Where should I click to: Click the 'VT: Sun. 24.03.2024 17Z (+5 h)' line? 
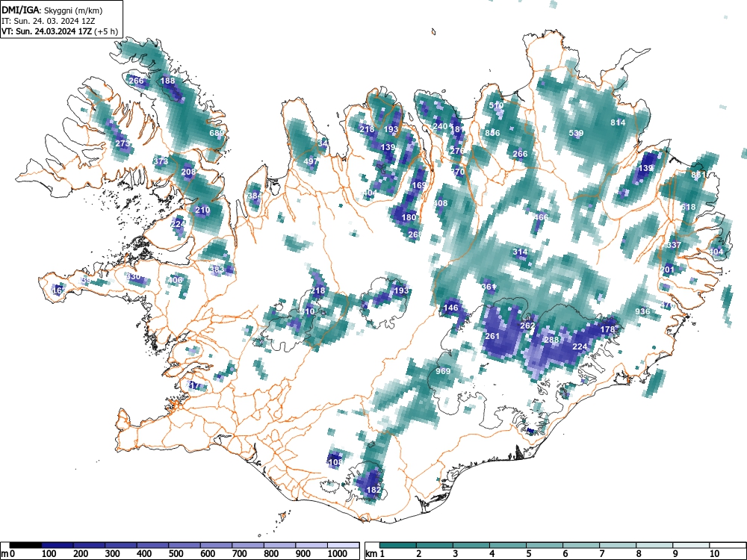coord(60,31)
